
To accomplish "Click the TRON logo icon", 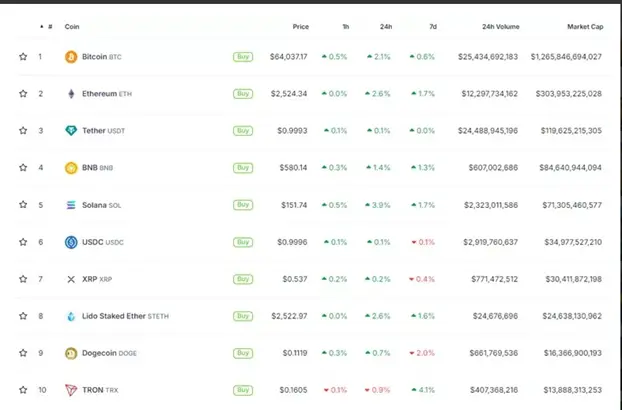I will (x=71, y=390).
